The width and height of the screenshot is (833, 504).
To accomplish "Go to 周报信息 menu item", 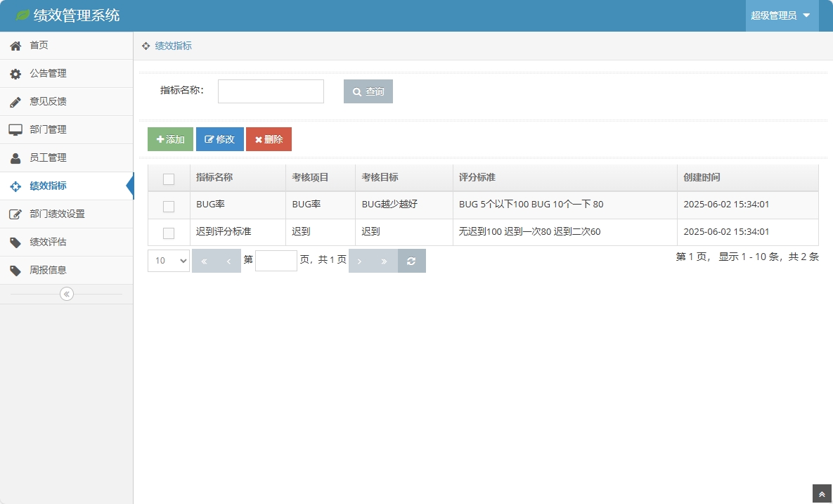I will pyautogui.click(x=48, y=271).
